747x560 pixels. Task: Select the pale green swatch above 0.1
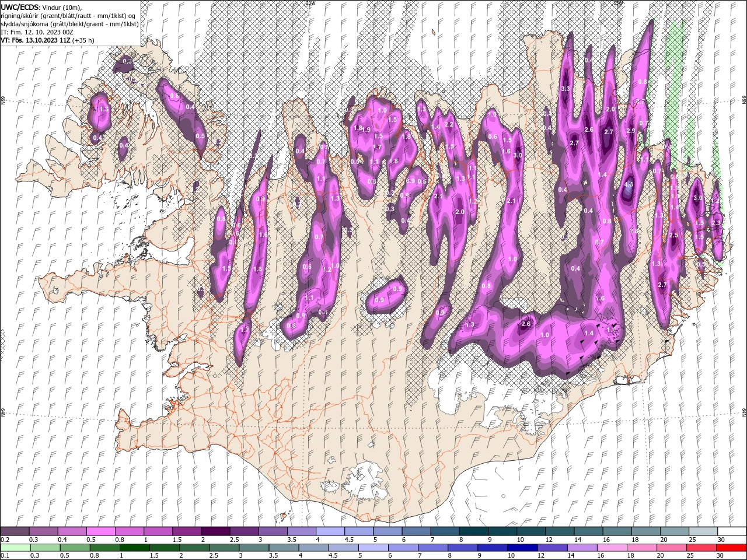(15, 548)
